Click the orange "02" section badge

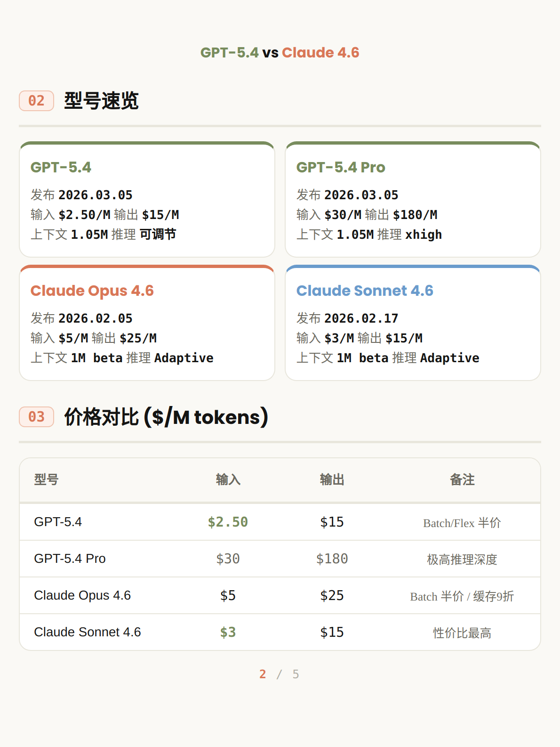[36, 101]
